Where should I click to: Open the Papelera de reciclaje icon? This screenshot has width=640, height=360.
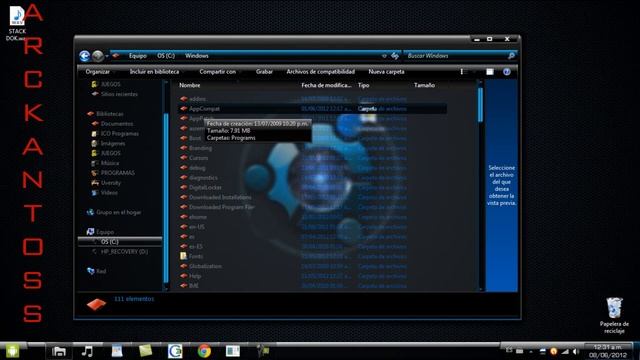(x=614, y=316)
